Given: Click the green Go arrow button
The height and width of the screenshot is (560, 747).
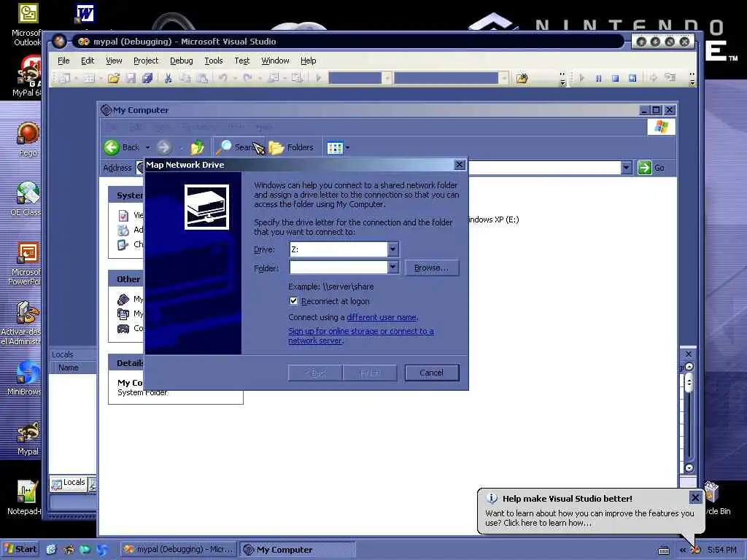Looking at the screenshot, I should [x=645, y=168].
